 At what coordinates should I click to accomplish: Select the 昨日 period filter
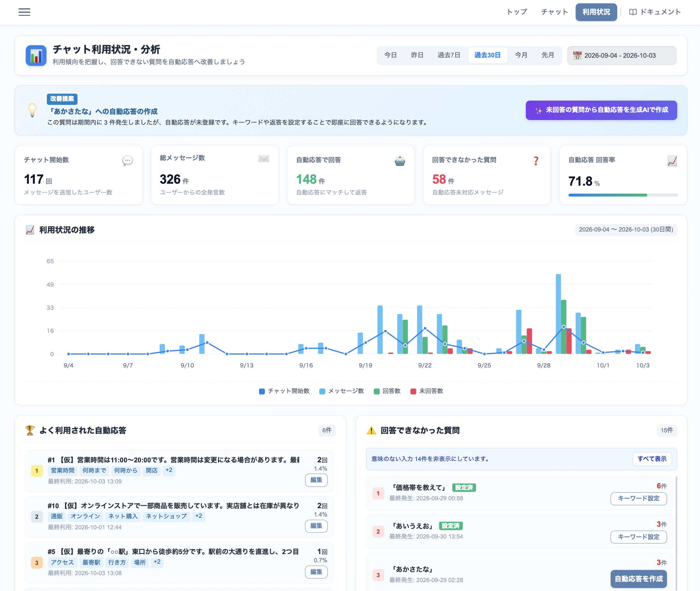[417, 55]
